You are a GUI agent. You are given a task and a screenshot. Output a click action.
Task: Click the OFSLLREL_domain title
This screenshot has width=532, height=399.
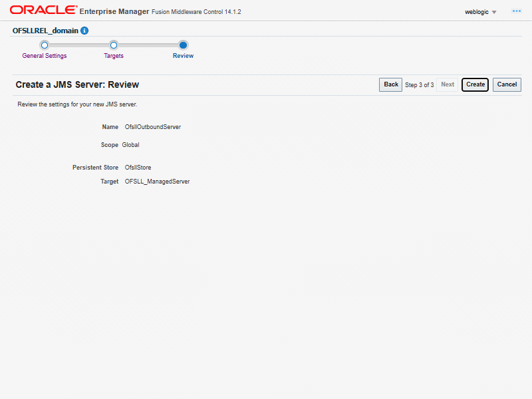click(x=45, y=31)
